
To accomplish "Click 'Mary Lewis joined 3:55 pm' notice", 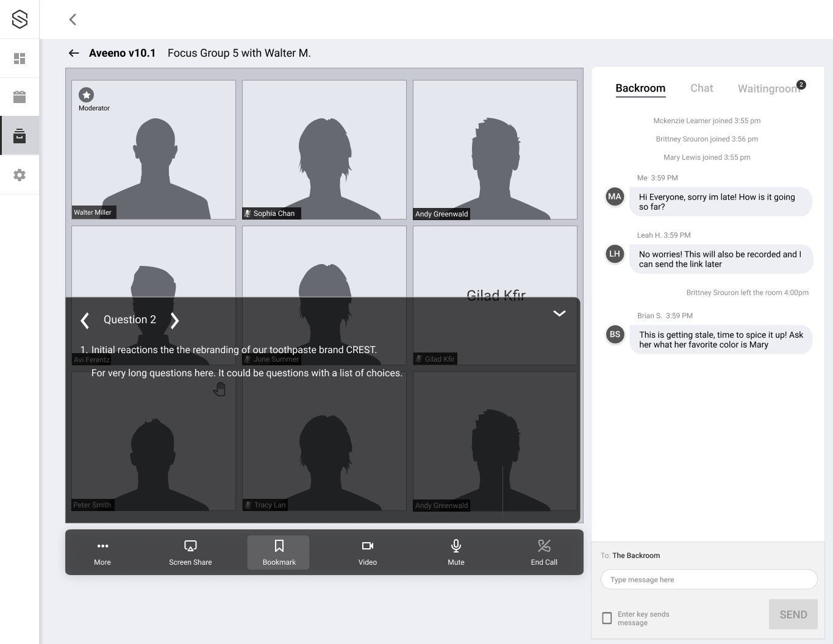I will click(707, 157).
